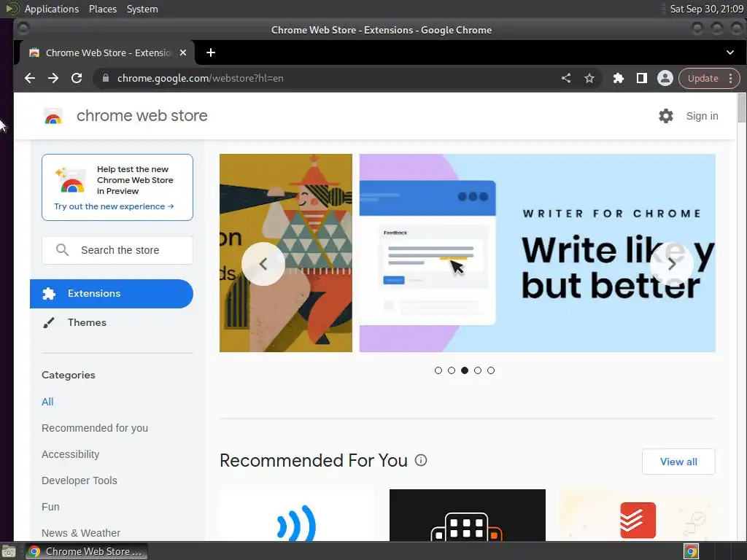Share this page using the share icon
Image resolution: width=747 pixels, height=560 pixels.
(566, 78)
